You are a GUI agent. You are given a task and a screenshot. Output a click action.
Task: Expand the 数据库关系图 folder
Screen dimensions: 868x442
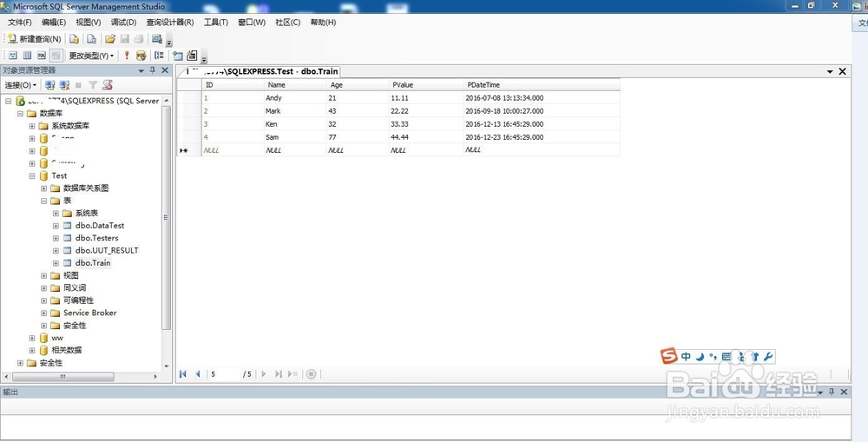[x=43, y=188]
